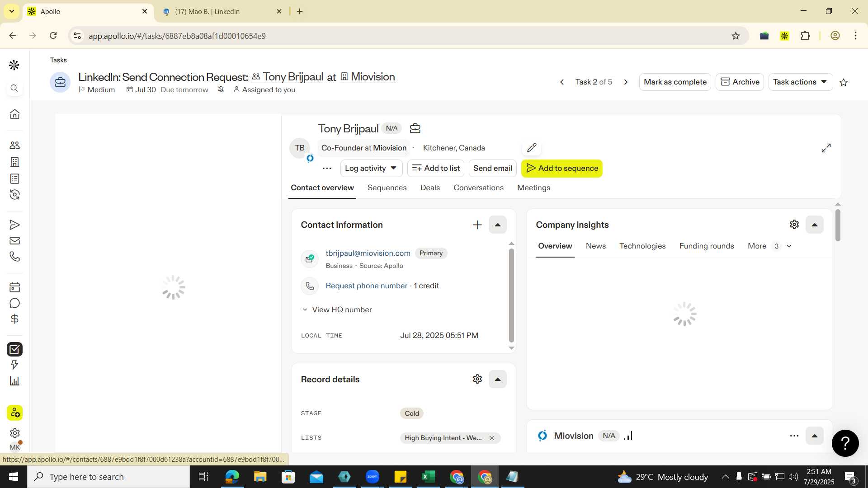Open the tbrijpaul@miovision.com email link
The width and height of the screenshot is (868, 488).
[368, 253]
